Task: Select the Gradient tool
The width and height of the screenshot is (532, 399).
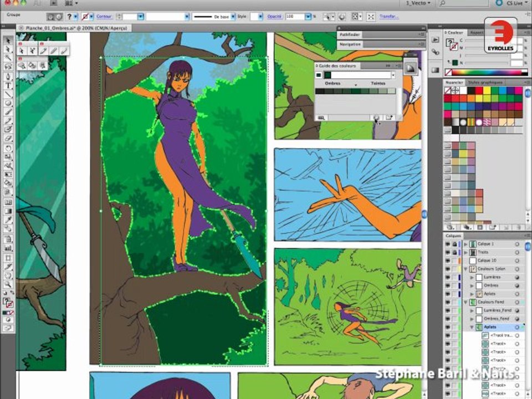Action: point(8,211)
